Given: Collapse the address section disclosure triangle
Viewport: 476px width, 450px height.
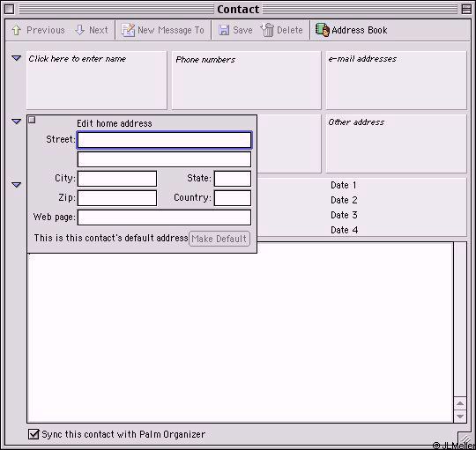Looking at the screenshot, I should [x=17, y=122].
